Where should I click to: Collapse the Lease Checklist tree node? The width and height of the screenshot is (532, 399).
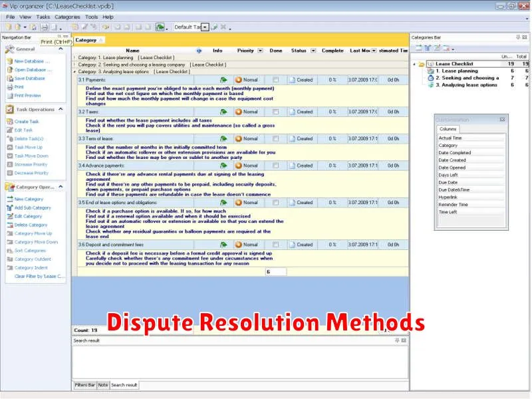(x=414, y=64)
